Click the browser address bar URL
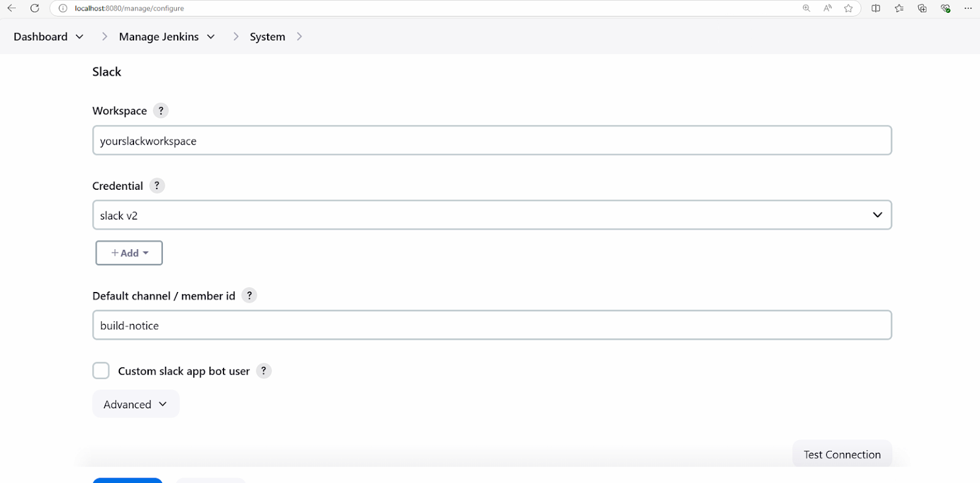980x483 pixels. [x=129, y=9]
